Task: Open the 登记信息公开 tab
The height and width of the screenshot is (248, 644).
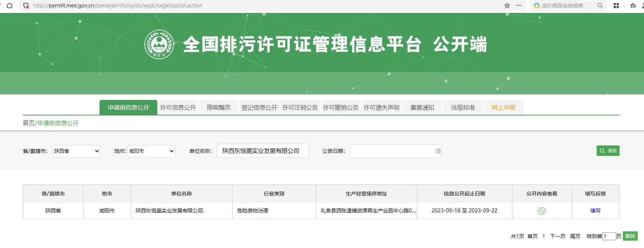Action: tap(259, 107)
